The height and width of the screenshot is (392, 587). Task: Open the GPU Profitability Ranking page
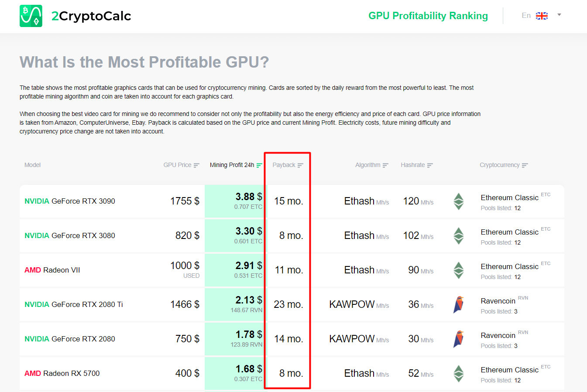coord(428,15)
